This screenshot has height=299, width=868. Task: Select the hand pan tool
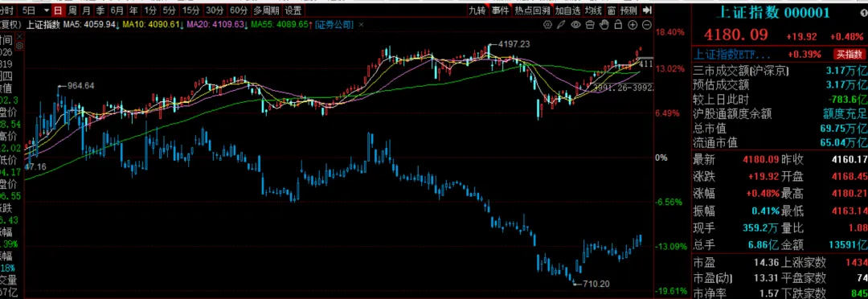click(x=604, y=25)
